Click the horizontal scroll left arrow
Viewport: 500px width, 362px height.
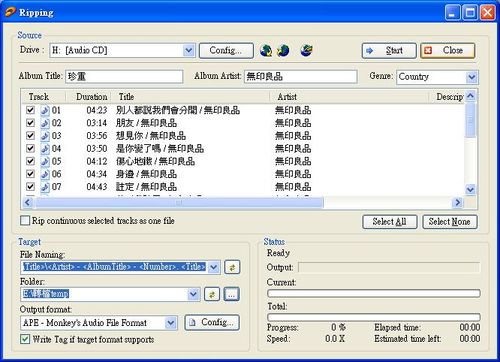pos(28,202)
